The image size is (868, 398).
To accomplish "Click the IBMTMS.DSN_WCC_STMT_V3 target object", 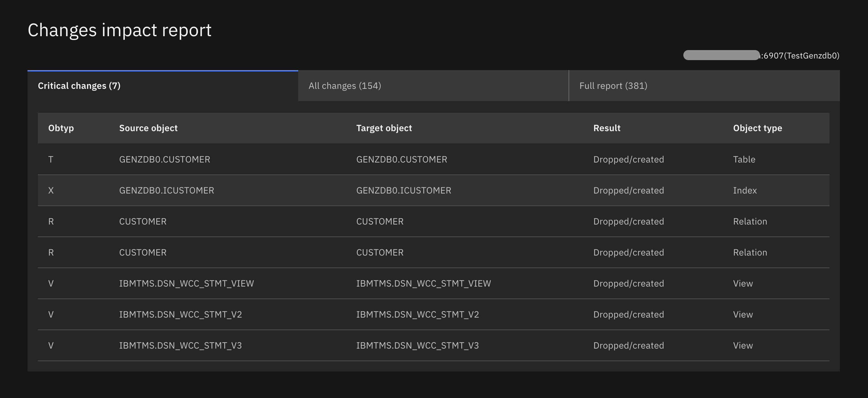I will click(417, 345).
